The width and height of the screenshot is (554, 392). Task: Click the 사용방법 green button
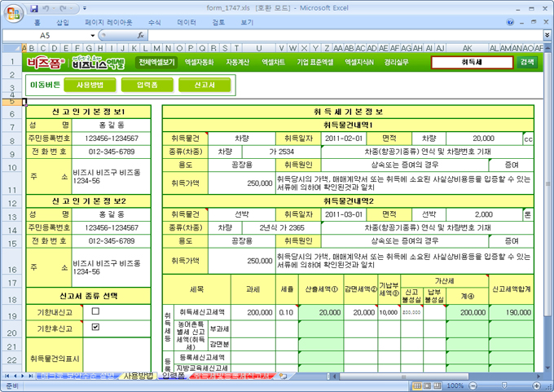tap(90, 85)
